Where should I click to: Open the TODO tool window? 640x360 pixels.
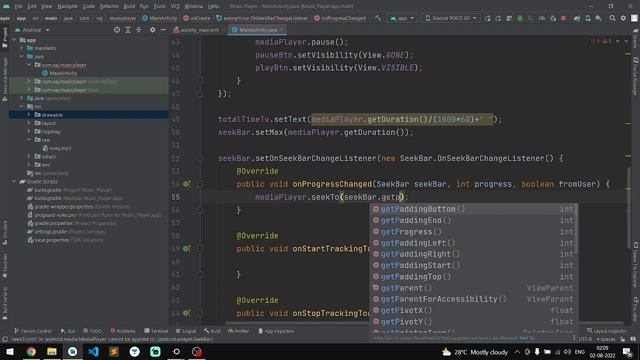pyautogui.click(x=93, y=331)
